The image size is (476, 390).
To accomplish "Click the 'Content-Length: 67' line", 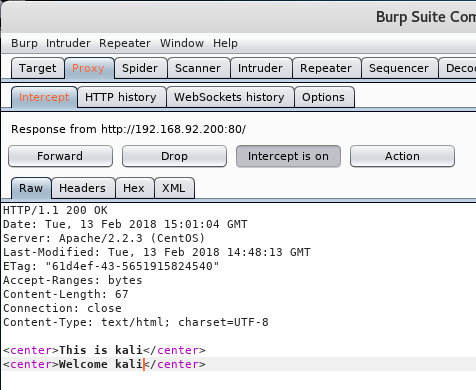I will pos(66,294).
